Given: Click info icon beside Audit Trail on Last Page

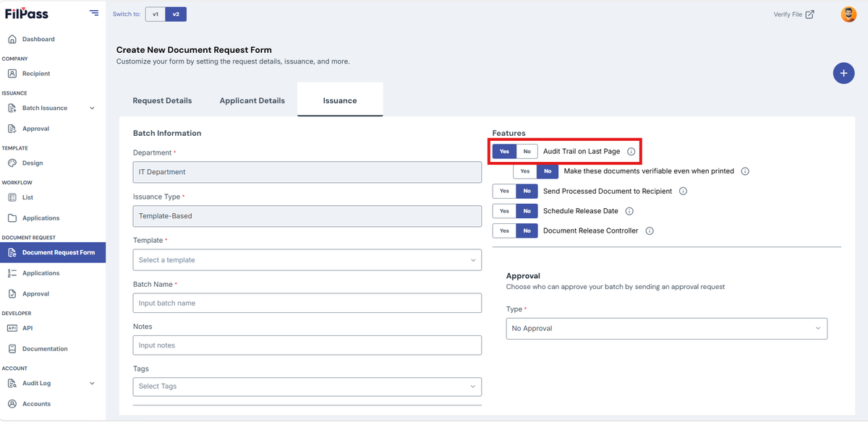Looking at the screenshot, I should 631,152.
